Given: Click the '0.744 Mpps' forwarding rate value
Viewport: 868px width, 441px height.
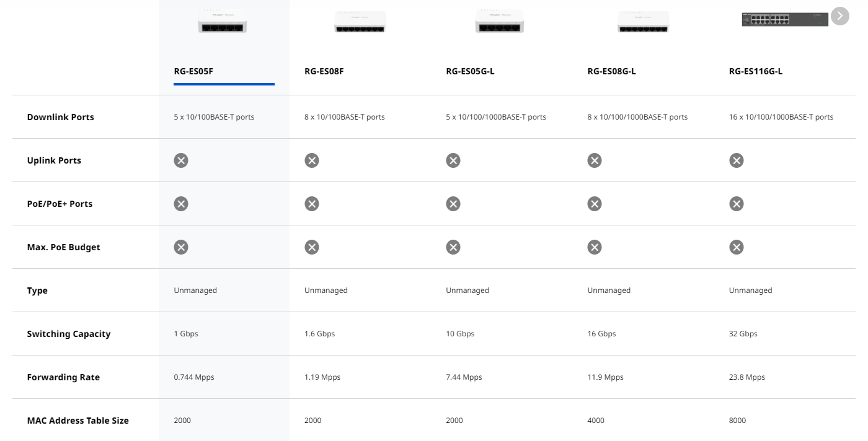Looking at the screenshot, I should coord(194,377).
